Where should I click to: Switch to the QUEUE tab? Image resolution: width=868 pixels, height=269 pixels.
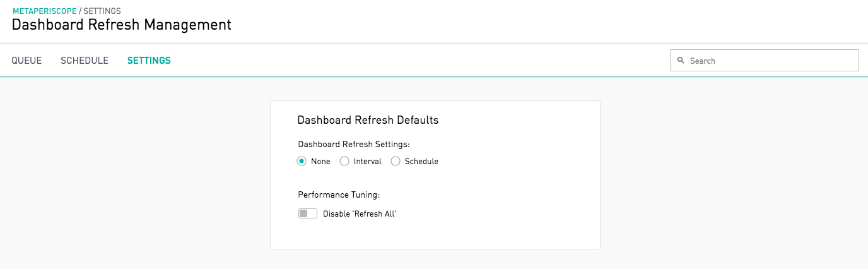click(26, 61)
